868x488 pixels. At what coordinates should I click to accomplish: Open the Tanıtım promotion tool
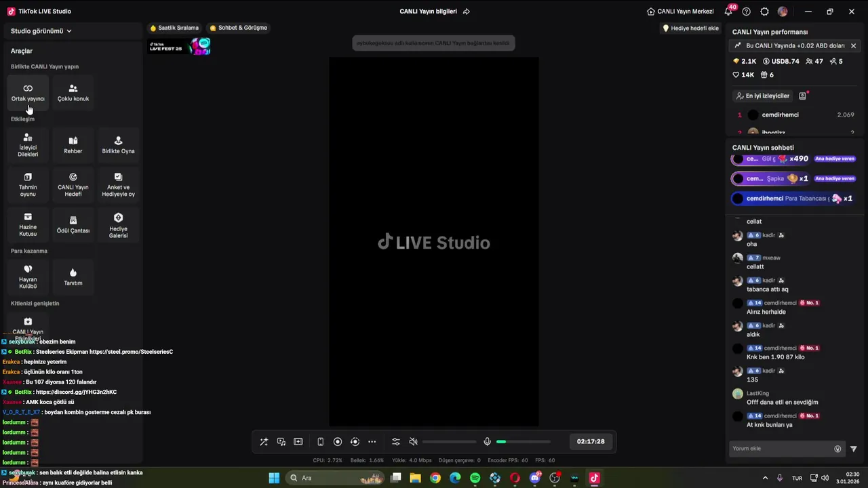click(x=73, y=277)
